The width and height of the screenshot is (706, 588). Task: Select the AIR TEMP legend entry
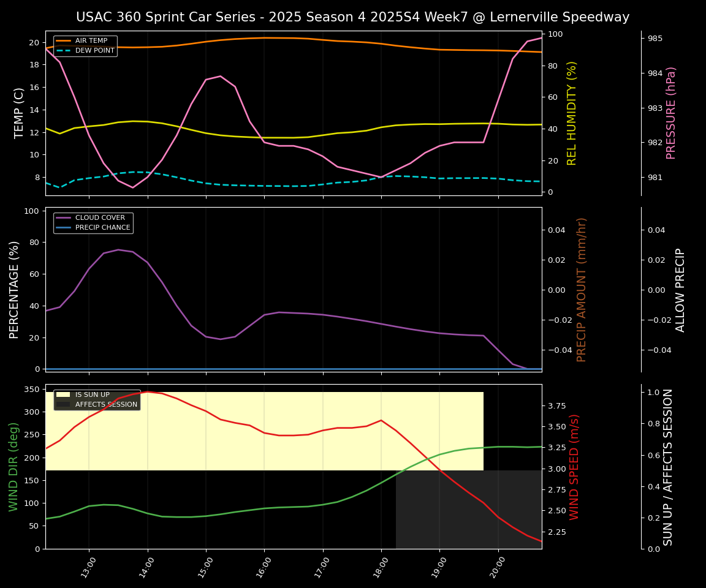coord(91,41)
